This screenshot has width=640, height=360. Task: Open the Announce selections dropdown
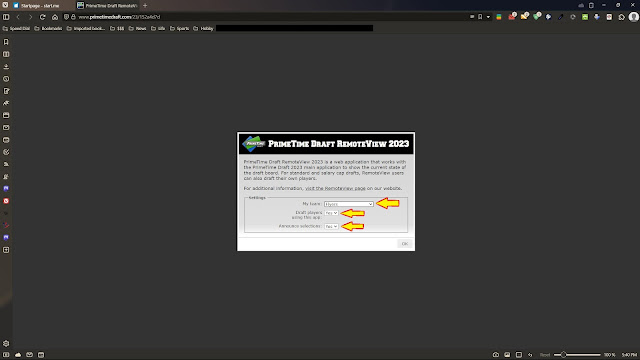(x=331, y=226)
